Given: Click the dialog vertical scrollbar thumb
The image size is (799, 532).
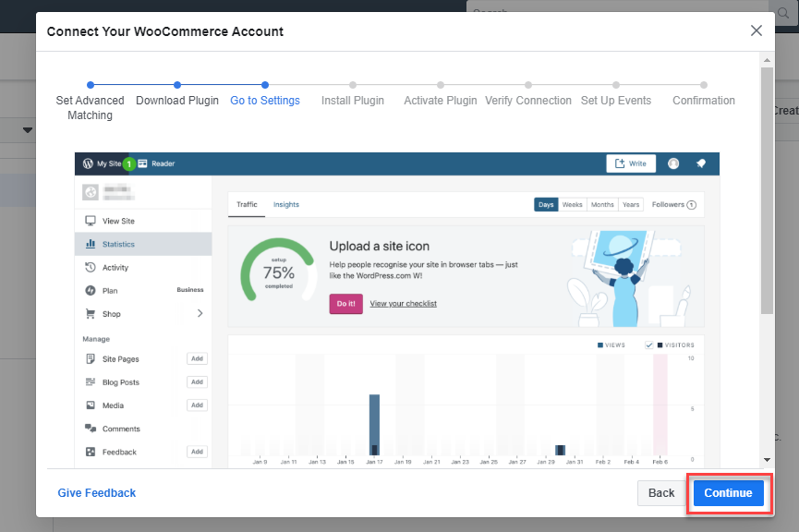Looking at the screenshot, I should 767,190.
